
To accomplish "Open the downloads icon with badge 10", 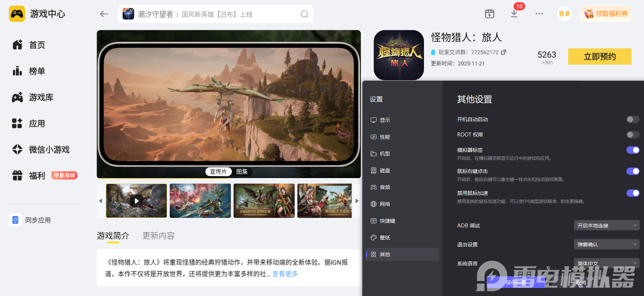I will 514,14.
